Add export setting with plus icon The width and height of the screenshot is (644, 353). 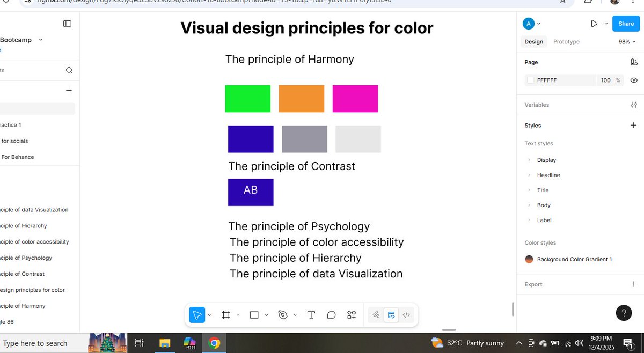point(634,284)
